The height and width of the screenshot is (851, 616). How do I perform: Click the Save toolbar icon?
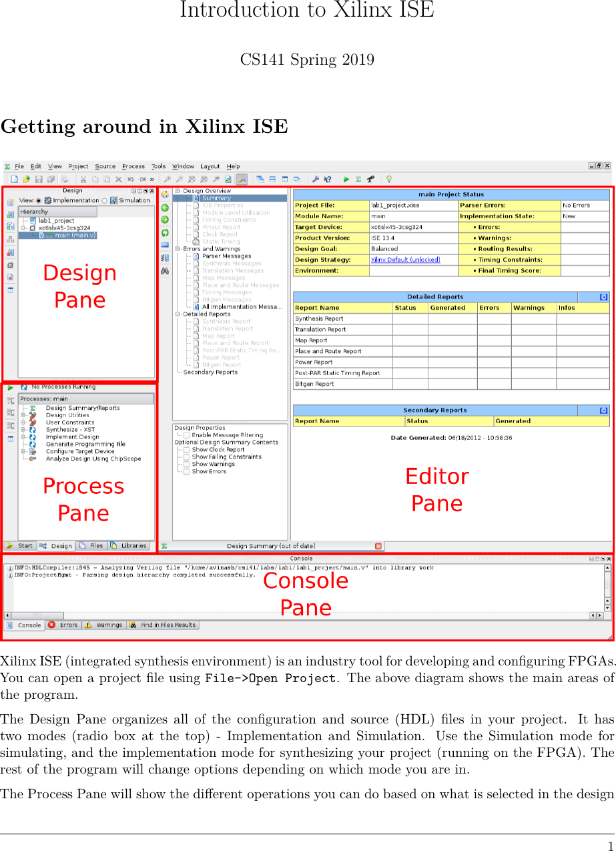coord(38,179)
